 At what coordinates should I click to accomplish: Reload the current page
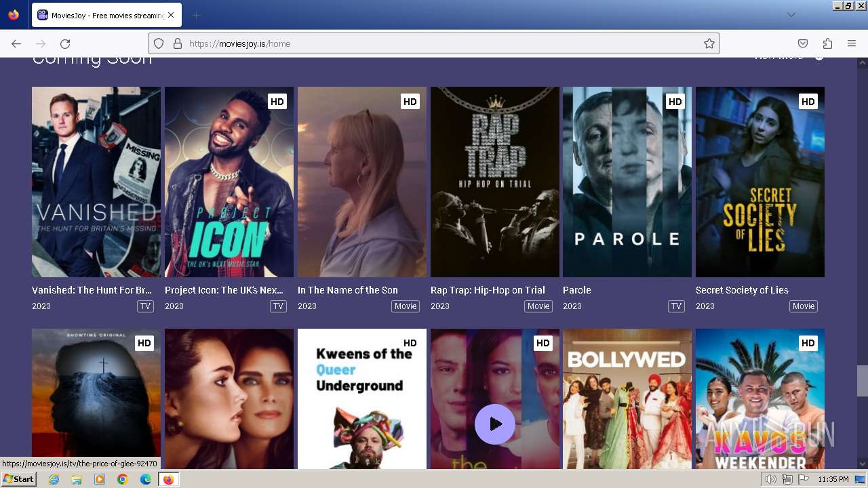point(65,43)
